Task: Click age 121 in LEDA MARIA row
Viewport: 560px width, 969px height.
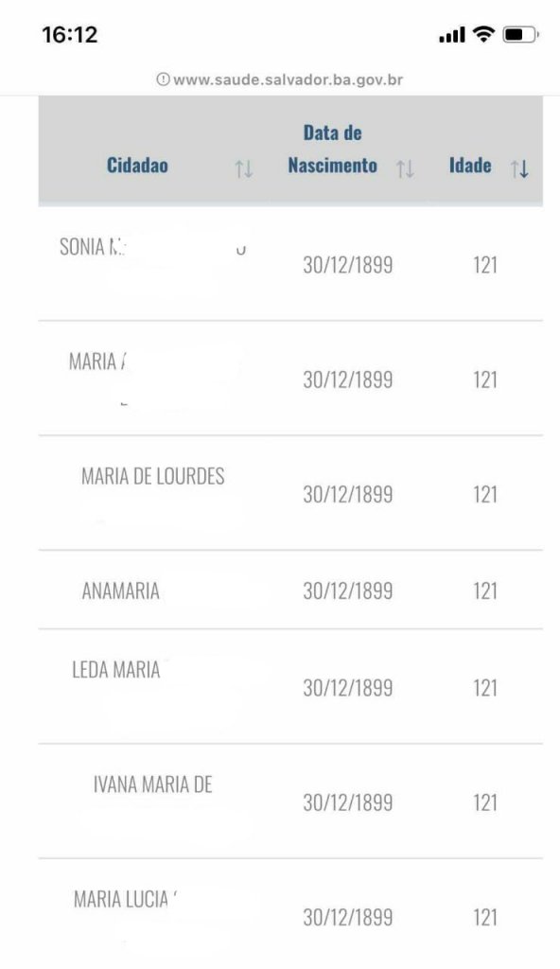Action: pos(485,688)
